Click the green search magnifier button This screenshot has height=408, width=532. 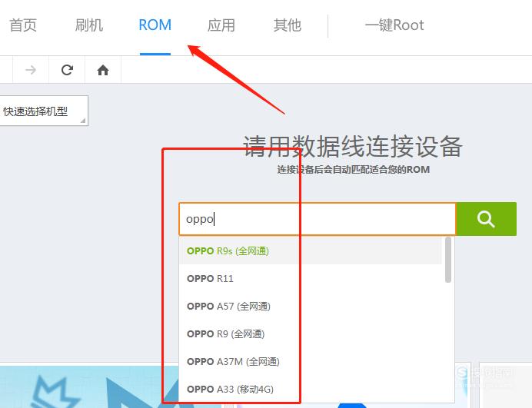click(x=486, y=219)
